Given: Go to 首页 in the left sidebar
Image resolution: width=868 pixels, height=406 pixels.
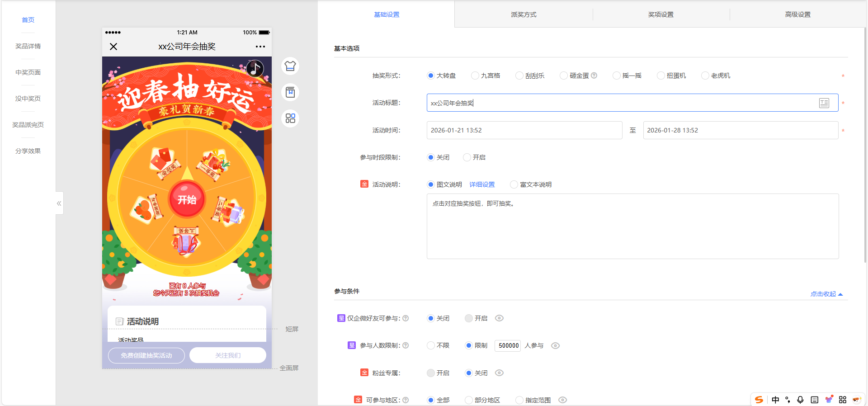Looking at the screenshot, I should (28, 20).
